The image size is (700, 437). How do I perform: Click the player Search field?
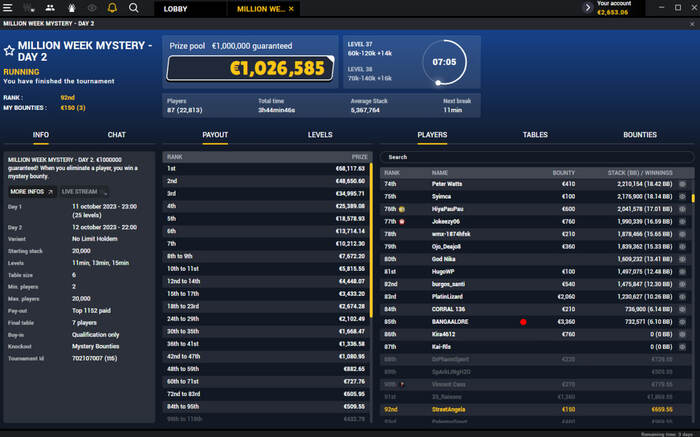(537, 157)
